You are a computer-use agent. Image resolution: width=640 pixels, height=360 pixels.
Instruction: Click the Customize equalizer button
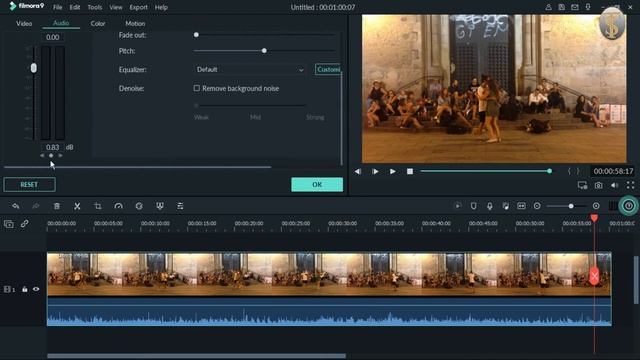click(328, 70)
